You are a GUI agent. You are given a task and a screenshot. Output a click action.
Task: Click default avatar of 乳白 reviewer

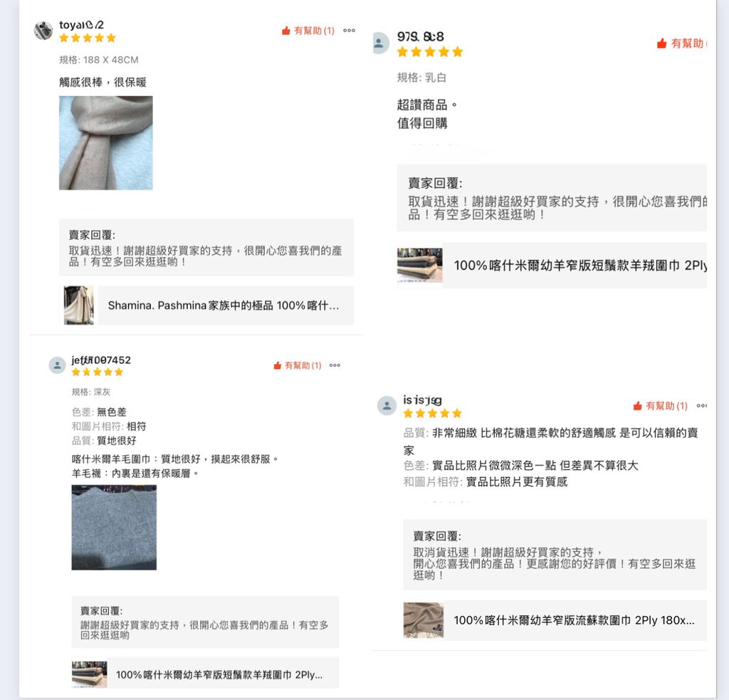pos(380,43)
